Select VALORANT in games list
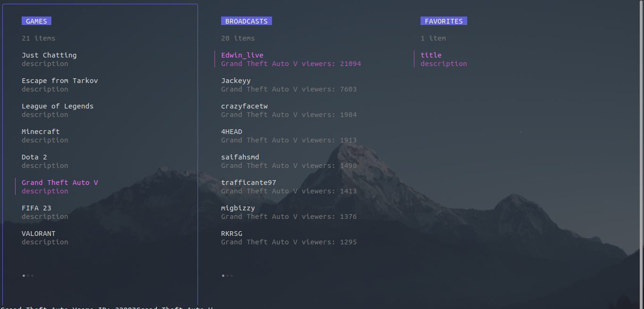 click(x=39, y=234)
